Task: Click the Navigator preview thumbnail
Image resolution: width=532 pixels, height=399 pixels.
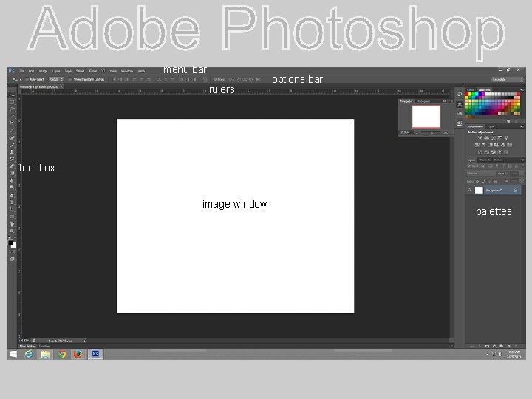Action: [426, 117]
